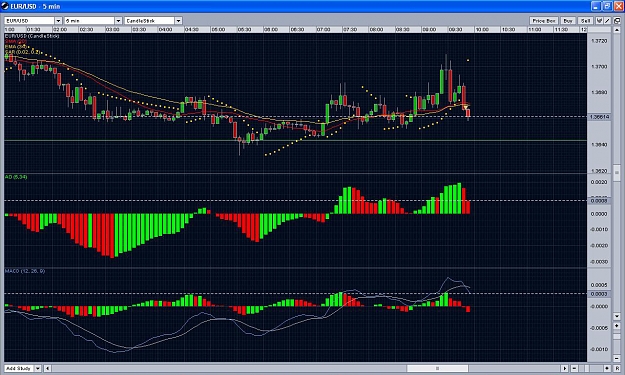Click the horizontal zoom slider
Viewport: 625px width, 375px height.
587,368
